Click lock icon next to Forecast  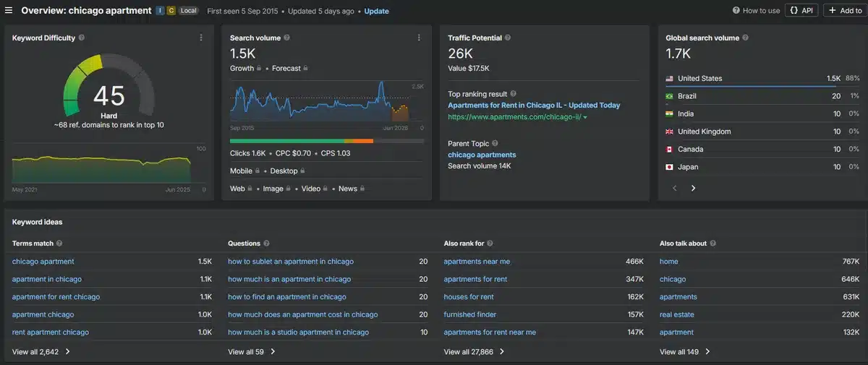(x=306, y=69)
